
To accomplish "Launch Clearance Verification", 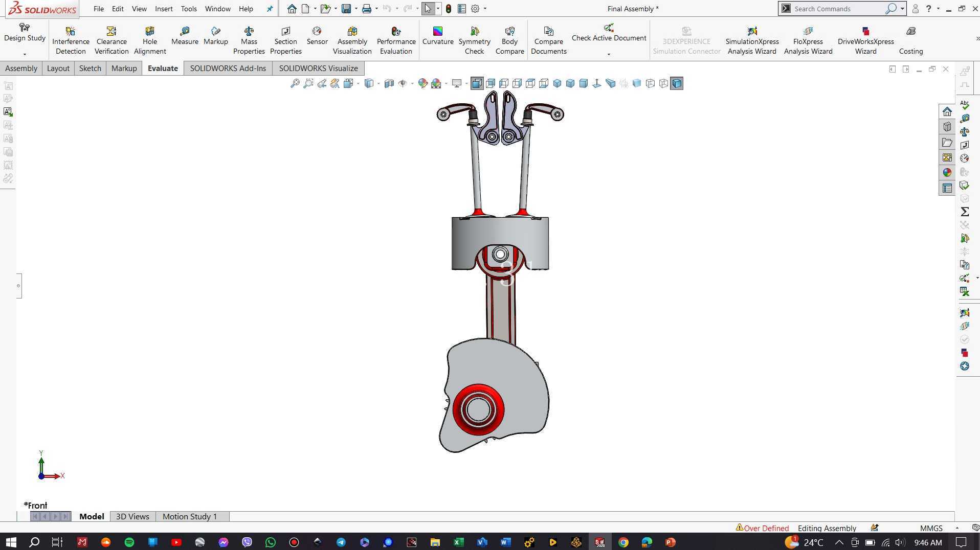I will click(x=112, y=40).
